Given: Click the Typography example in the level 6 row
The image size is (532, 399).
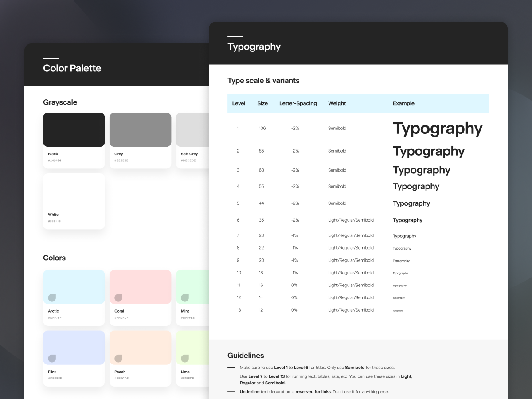Looking at the screenshot, I should pyautogui.click(x=407, y=220).
